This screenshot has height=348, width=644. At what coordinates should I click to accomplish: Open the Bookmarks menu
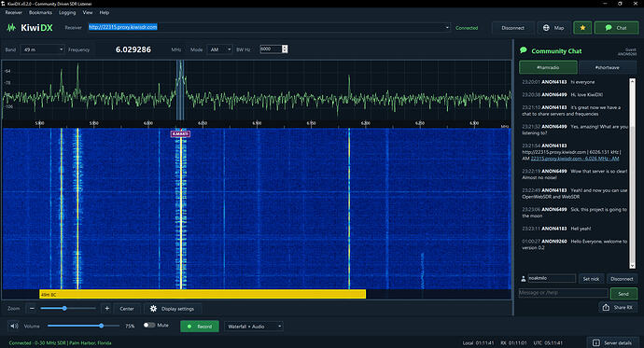40,12
